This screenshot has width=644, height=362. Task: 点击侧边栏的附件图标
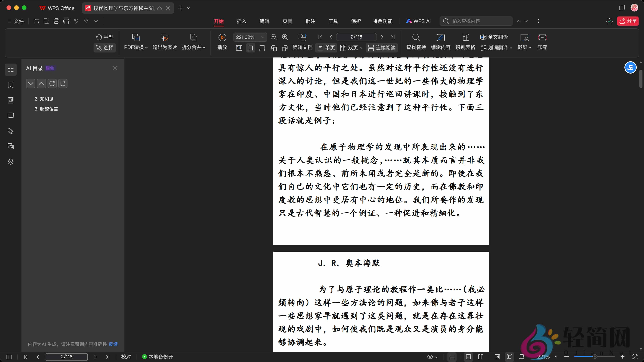(11, 131)
